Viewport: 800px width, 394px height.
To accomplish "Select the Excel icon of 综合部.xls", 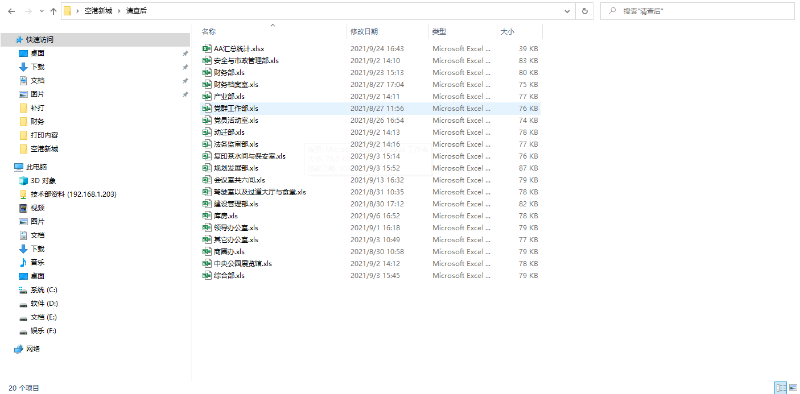I will coord(207,276).
